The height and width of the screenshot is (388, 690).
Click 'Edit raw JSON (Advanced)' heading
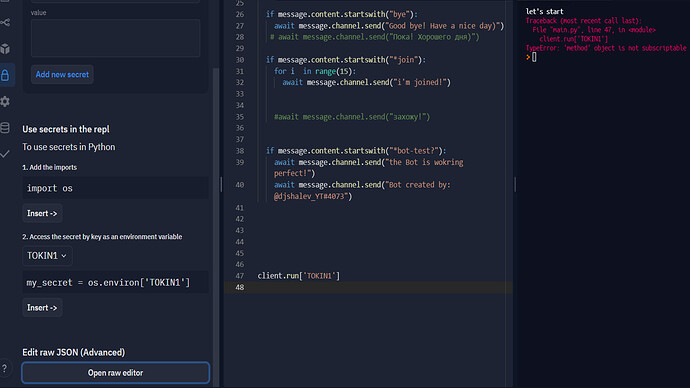73,352
